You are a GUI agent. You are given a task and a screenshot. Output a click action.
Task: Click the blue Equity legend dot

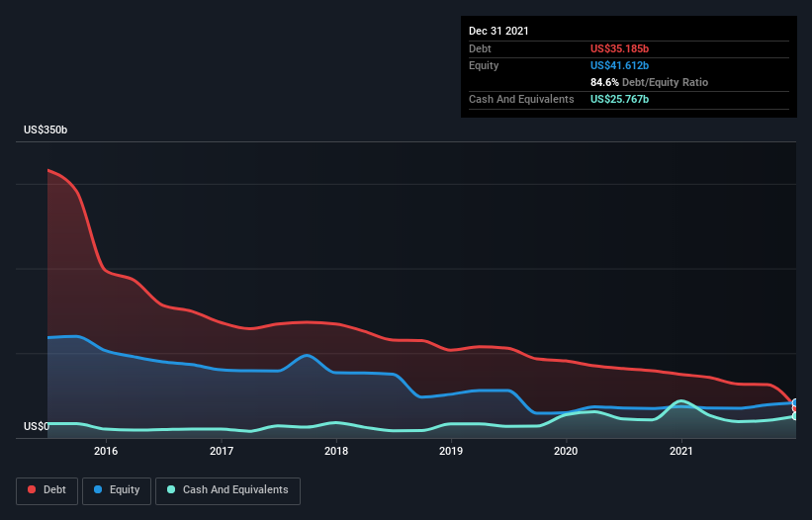(x=98, y=489)
